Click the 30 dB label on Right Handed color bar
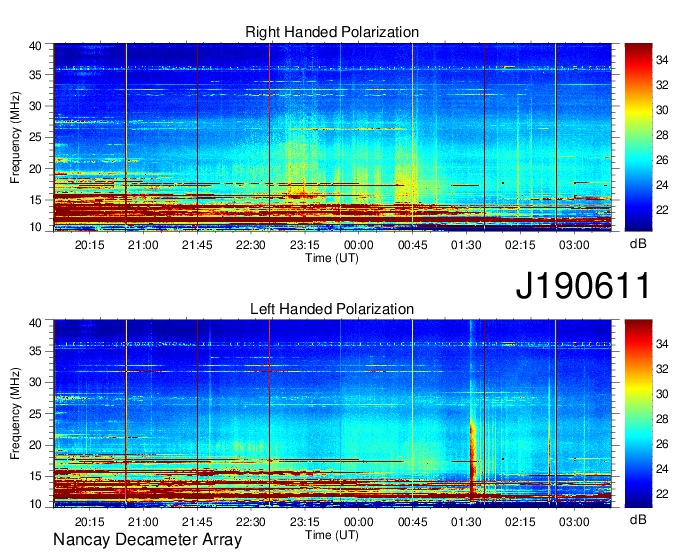 click(x=662, y=110)
